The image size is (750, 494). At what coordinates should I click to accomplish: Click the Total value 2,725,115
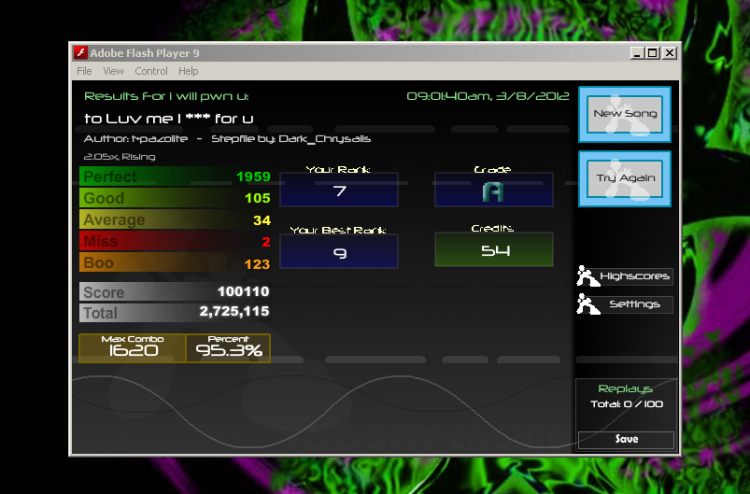(234, 312)
